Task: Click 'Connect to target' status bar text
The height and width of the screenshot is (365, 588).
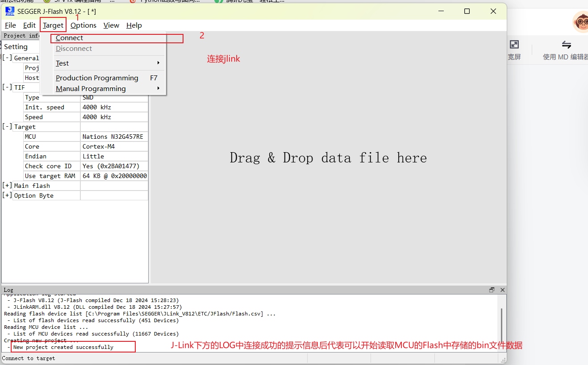Action: 29,358
